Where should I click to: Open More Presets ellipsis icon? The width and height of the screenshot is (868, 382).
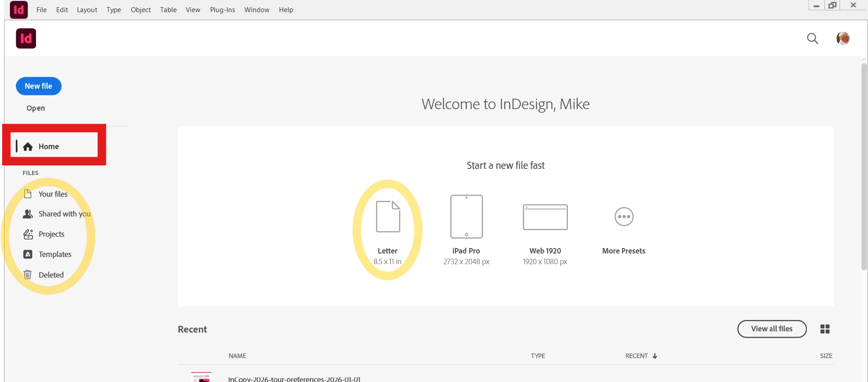point(624,217)
